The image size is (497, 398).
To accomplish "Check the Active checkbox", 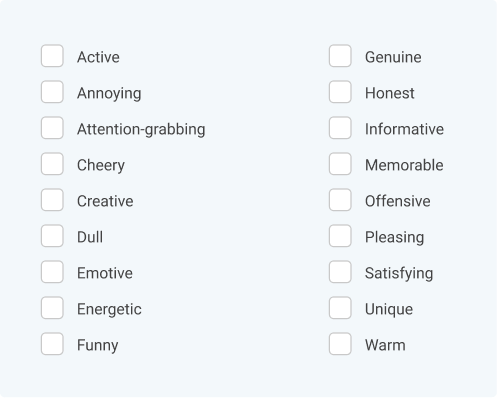I will (x=52, y=56).
